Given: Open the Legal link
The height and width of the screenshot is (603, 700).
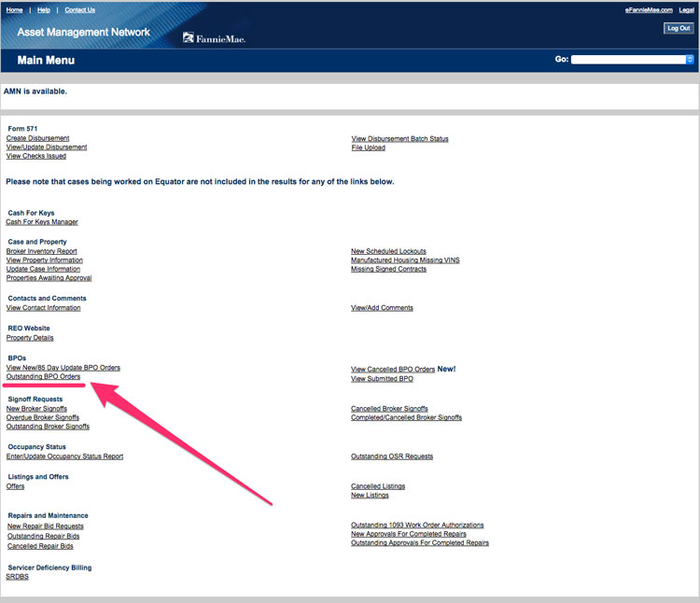Looking at the screenshot, I should click(x=687, y=10).
